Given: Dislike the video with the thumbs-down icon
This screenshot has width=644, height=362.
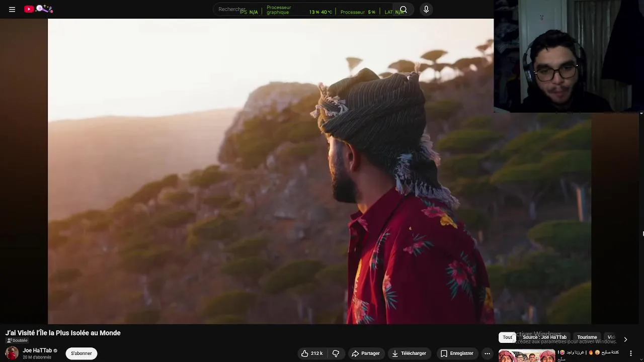Looking at the screenshot, I should [336, 353].
